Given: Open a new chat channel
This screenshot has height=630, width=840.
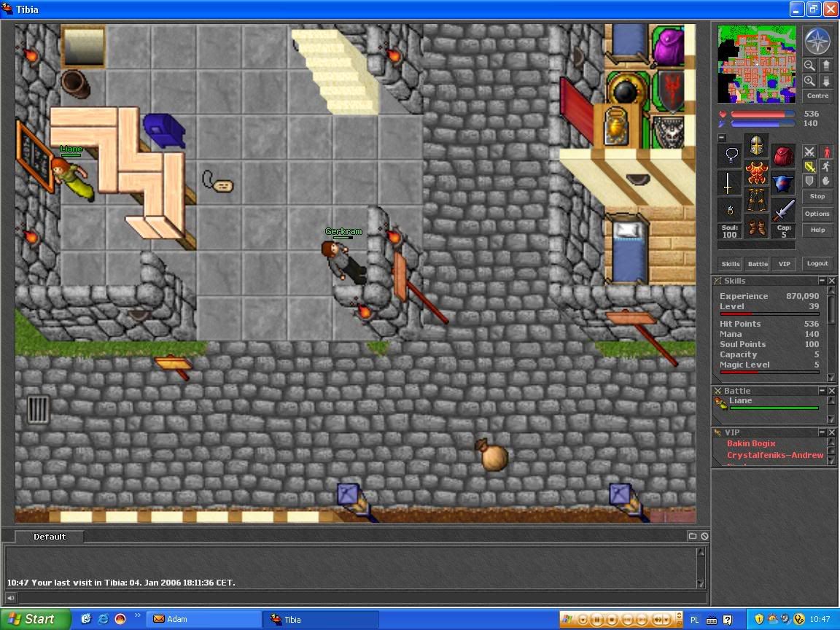Looking at the screenshot, I should pos(693,536).
